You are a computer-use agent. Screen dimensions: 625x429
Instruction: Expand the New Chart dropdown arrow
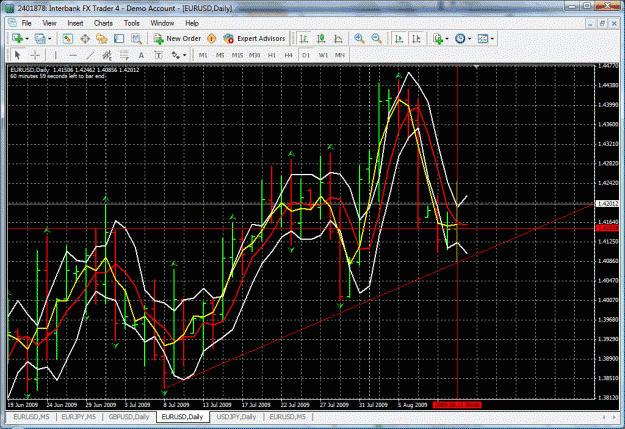click(27, 39)
